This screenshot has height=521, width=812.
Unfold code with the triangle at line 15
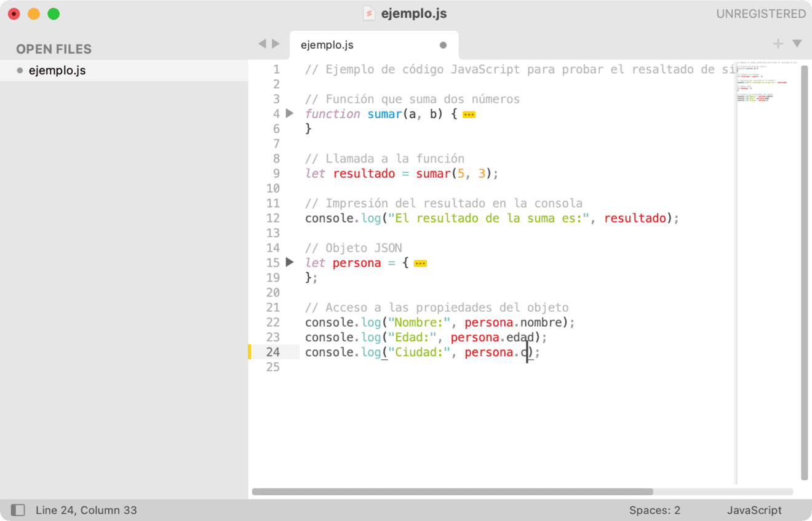click(289, 262)
